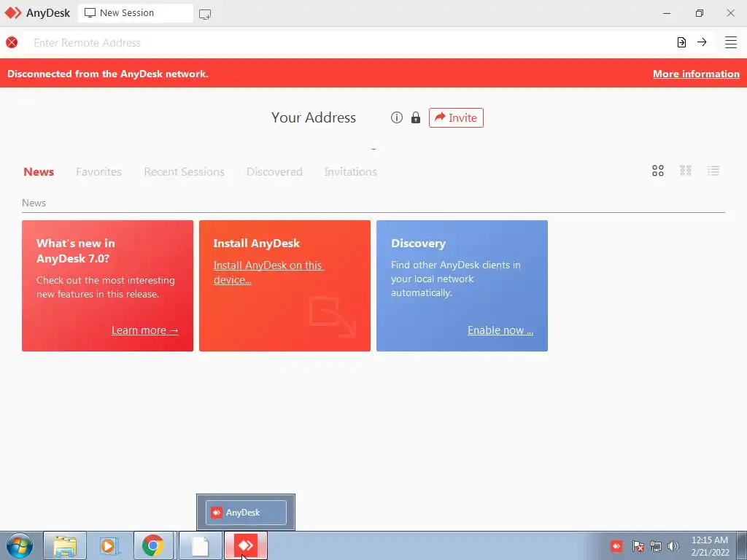747x560 pixels.
Task: Open Windows Start menu orb
Action: [20, 545]
